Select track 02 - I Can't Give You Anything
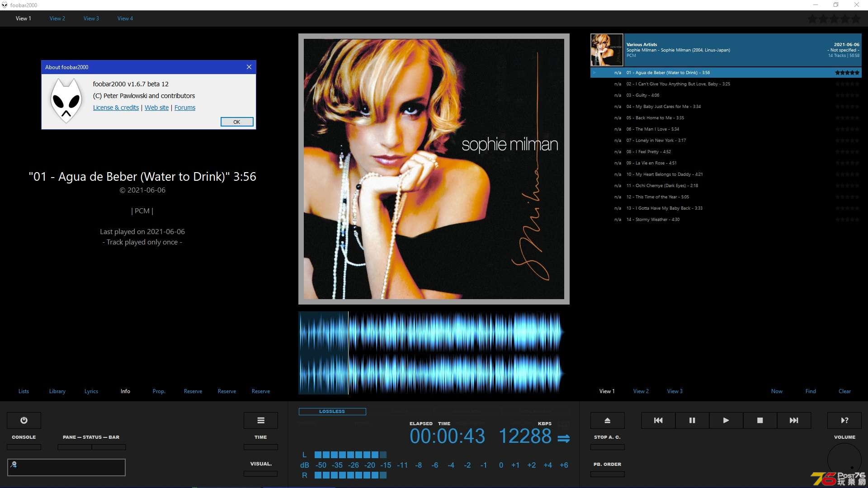The width and height of the screenshot is (868, 488). (x=726, y=84)
